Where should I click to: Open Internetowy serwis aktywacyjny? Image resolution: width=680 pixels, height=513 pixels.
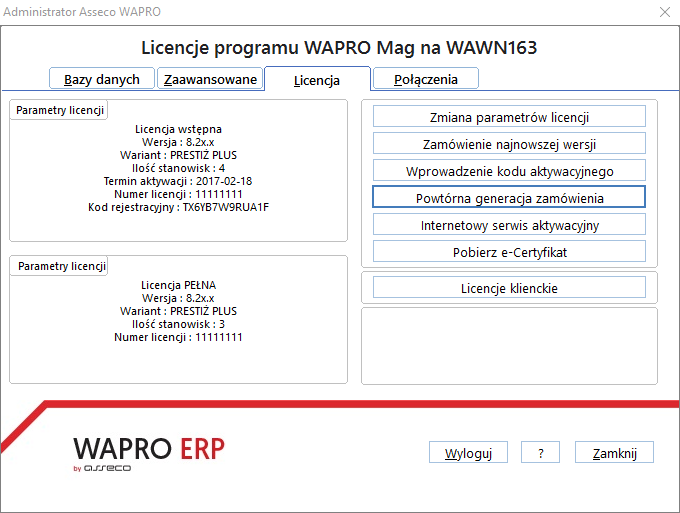click(509, 225)
